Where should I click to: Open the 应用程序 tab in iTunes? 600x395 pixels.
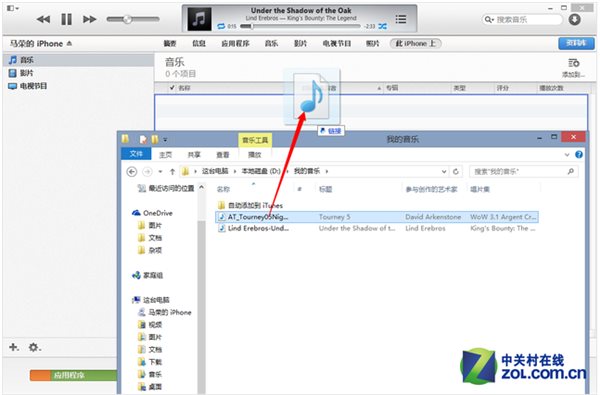[235, 43]
